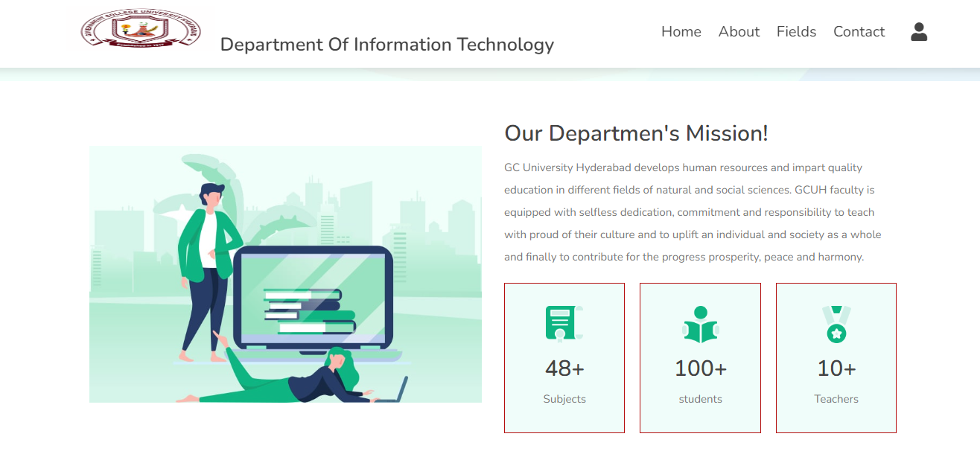This screenshot has height=457, width=980.
Task: Click the certificate icon above Subjects
Action: pyautogui.click(x=564, y=324)
